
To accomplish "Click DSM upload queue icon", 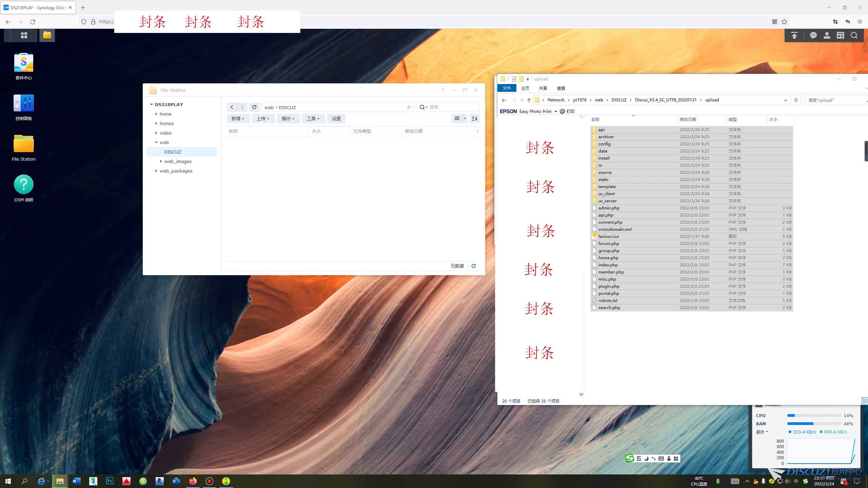I will pos(794,35).
